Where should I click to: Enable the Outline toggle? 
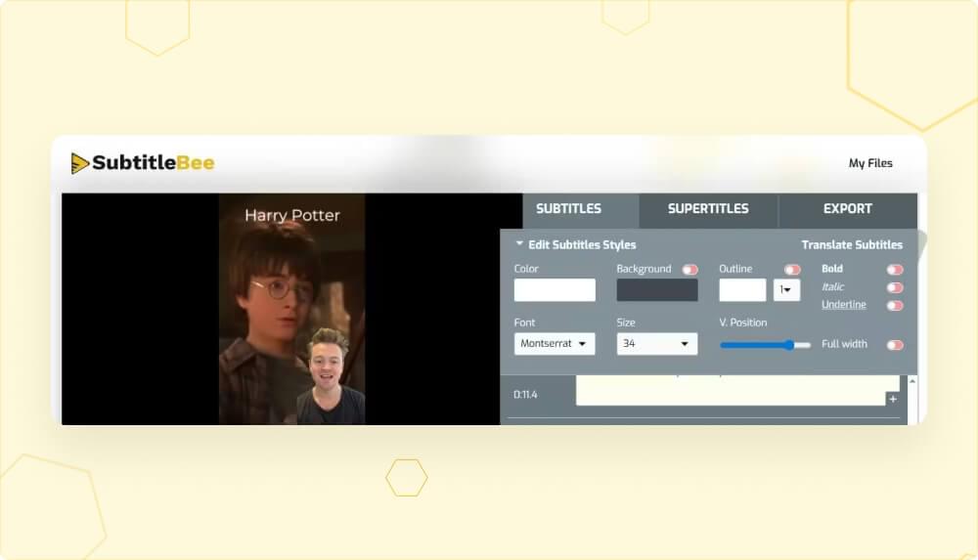tap(792, 270)
